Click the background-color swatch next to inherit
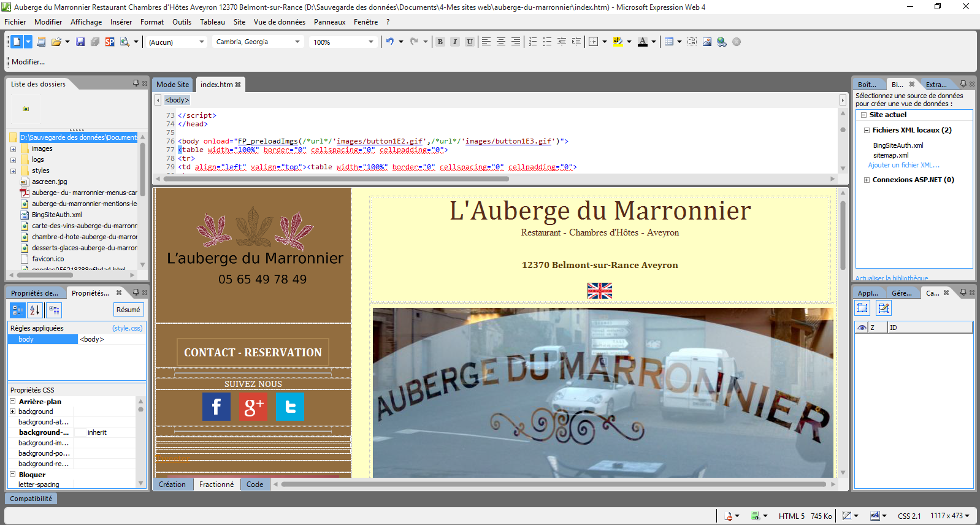 click(80, 432)
